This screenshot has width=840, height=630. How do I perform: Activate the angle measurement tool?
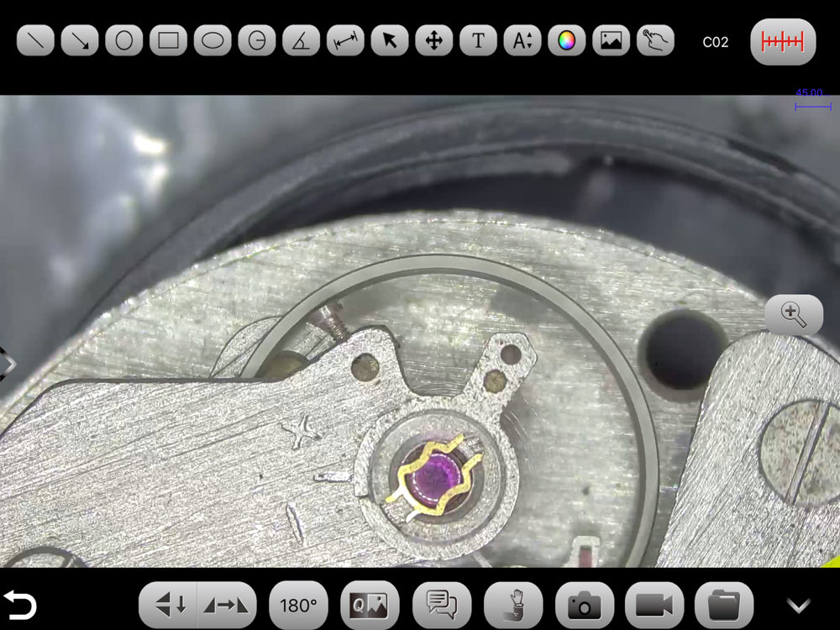click(x=301, y=40)
